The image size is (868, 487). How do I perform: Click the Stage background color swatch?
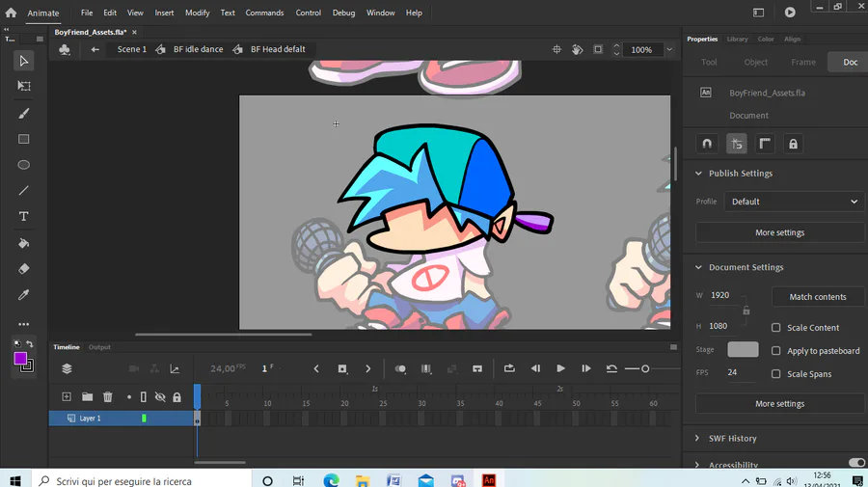click(x=743, y=349)
